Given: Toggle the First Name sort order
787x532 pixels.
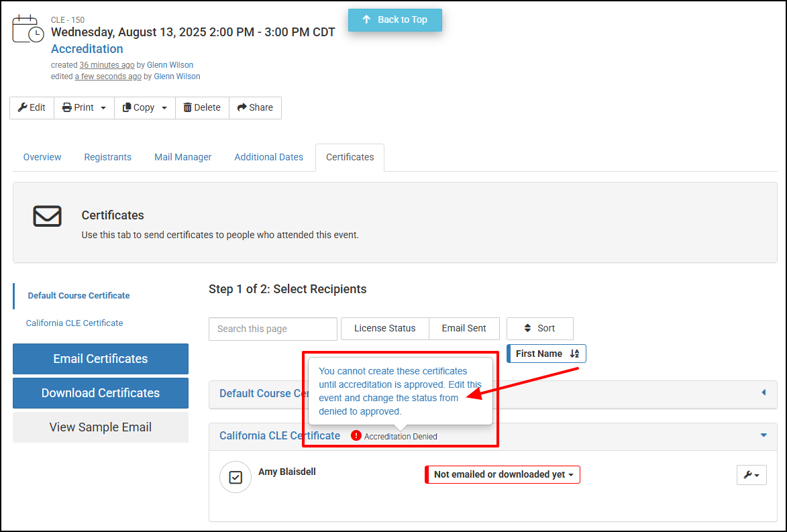Looking at the screenshot, I should pyautogui.click(x=546, y=354).
